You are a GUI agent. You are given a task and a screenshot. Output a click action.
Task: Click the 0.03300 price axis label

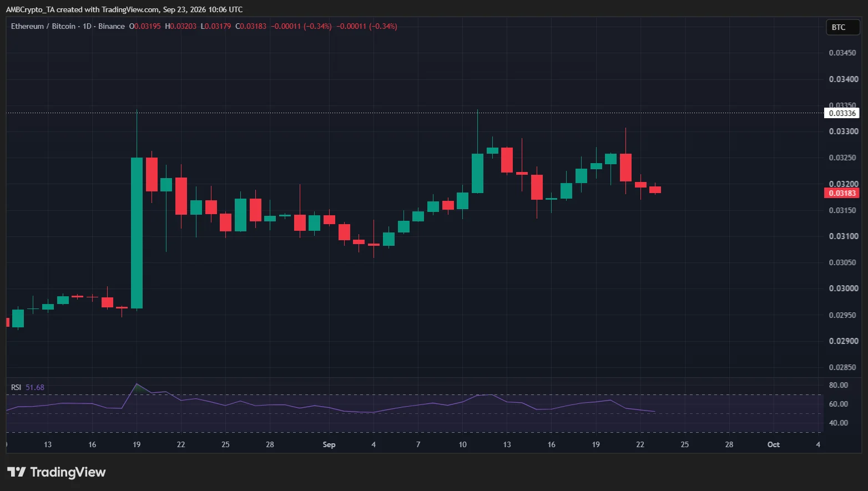point(844,131)
